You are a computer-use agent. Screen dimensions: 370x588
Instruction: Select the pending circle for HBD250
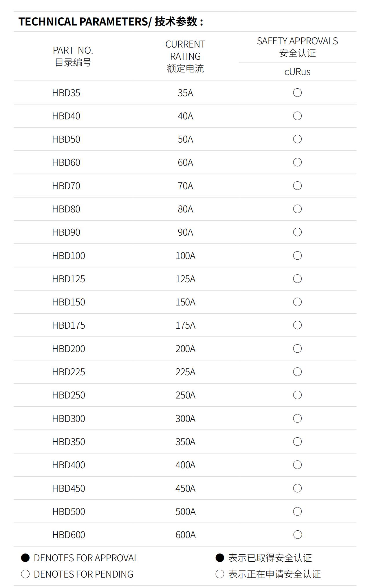pos(297,395)
